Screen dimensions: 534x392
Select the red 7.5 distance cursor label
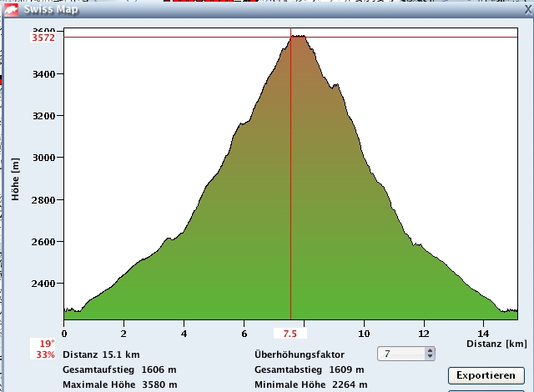click(290, 334)
